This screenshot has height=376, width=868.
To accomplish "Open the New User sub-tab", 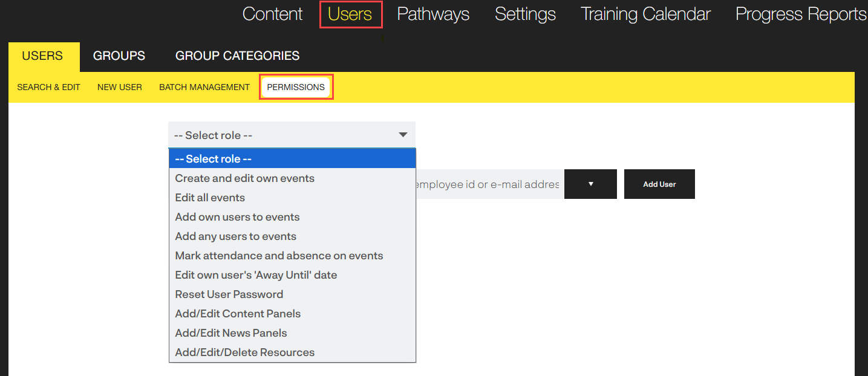I will (x=120, y=87).
